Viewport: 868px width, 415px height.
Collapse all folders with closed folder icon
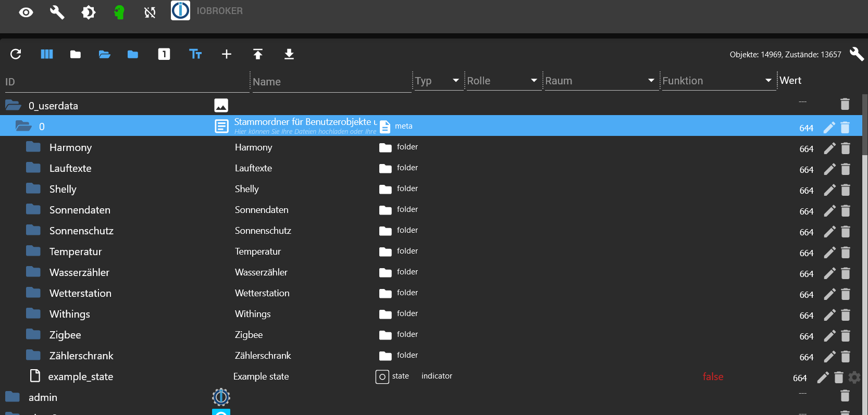point(76,54)
